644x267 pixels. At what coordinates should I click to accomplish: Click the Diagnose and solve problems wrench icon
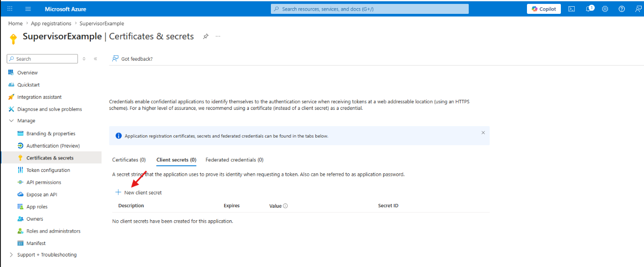(11, 109)
